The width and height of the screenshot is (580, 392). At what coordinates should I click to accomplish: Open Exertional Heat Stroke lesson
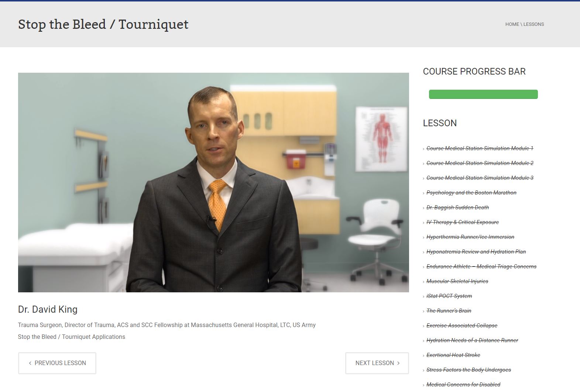pyautogui.click(x=453, y=355)
